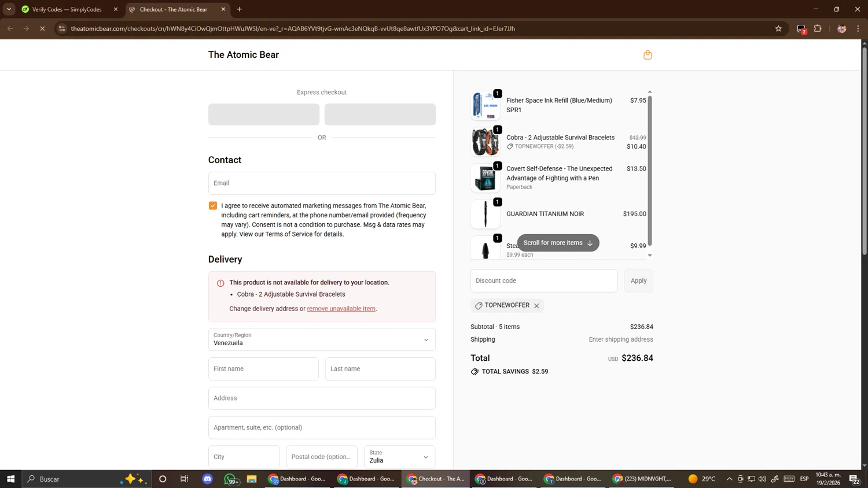Open the browser Extensions puzzle icon
The width and height of the screenshot is (868, 488).
click(x=818, y=28)
